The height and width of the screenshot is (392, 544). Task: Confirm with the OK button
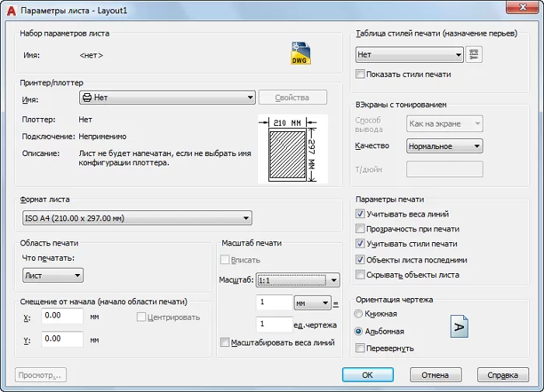[x=368, y=375]
